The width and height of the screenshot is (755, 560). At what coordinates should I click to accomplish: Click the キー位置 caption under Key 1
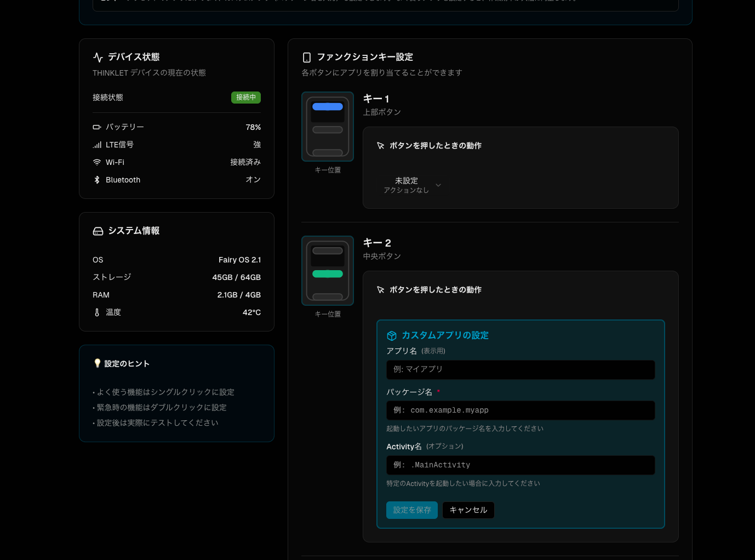328,170
